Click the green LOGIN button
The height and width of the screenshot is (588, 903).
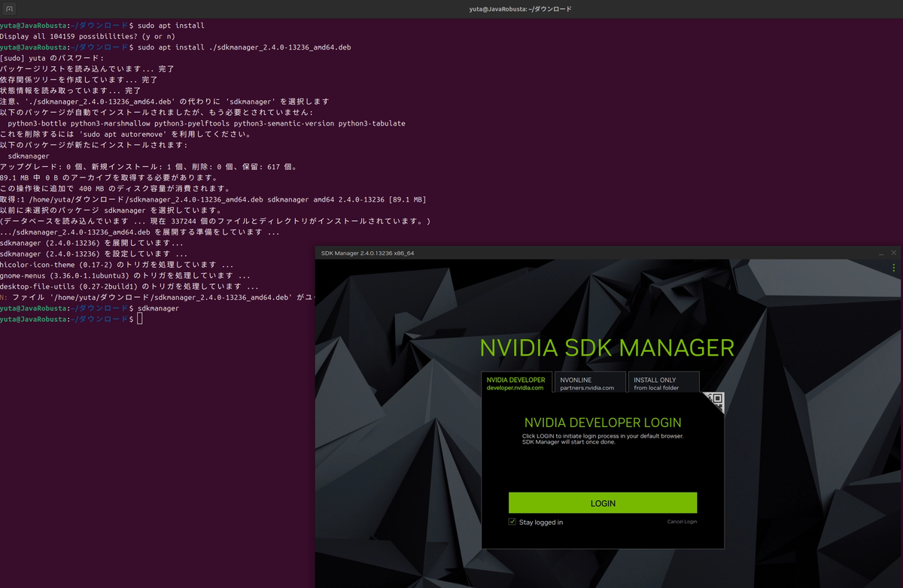(603, 503)
